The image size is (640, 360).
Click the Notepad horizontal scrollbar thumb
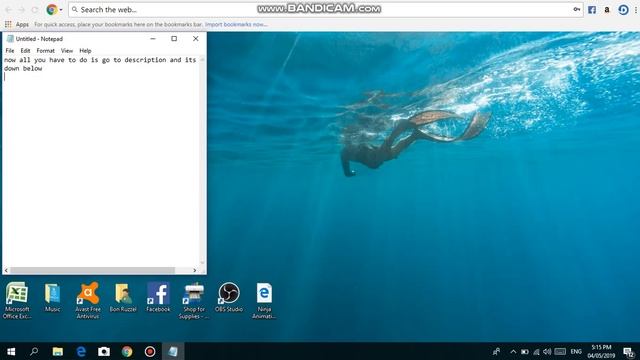pos(92,270)
